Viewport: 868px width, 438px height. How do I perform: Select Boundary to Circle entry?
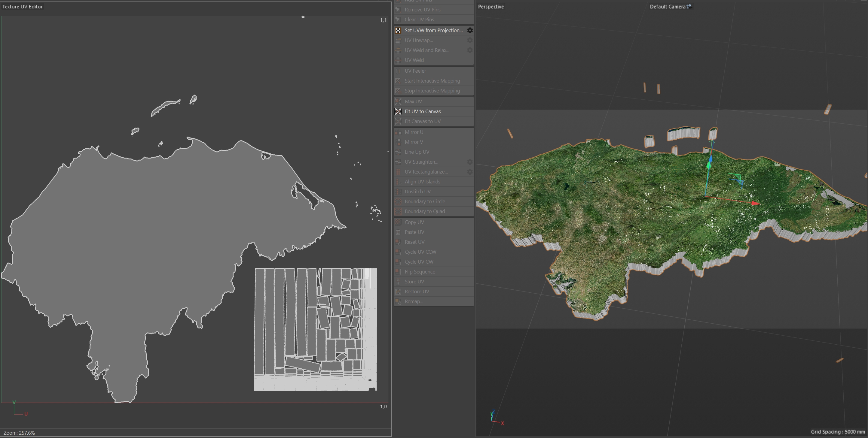tap(425, 201)
